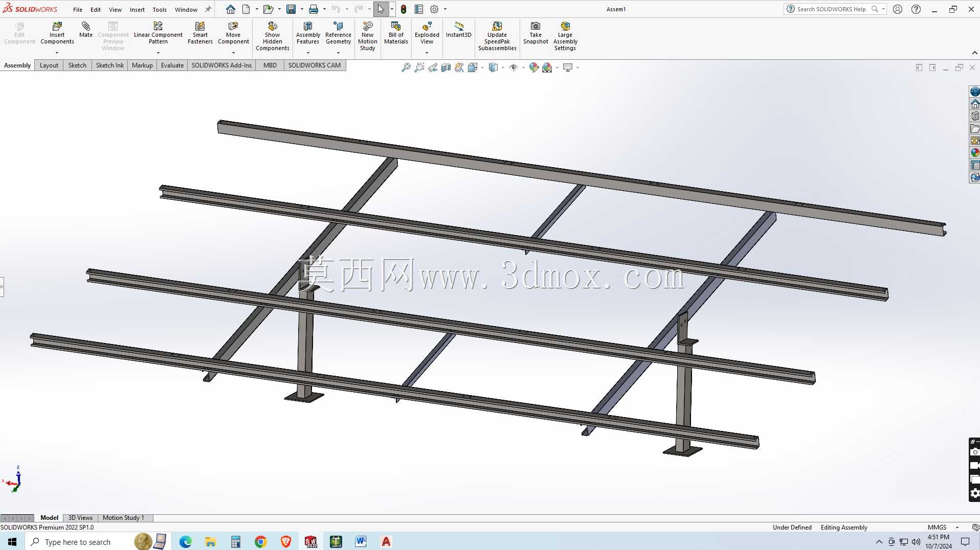Open Reference Geometry
The width and height of the screenshot is (980, 550).
tap(338, 33)
